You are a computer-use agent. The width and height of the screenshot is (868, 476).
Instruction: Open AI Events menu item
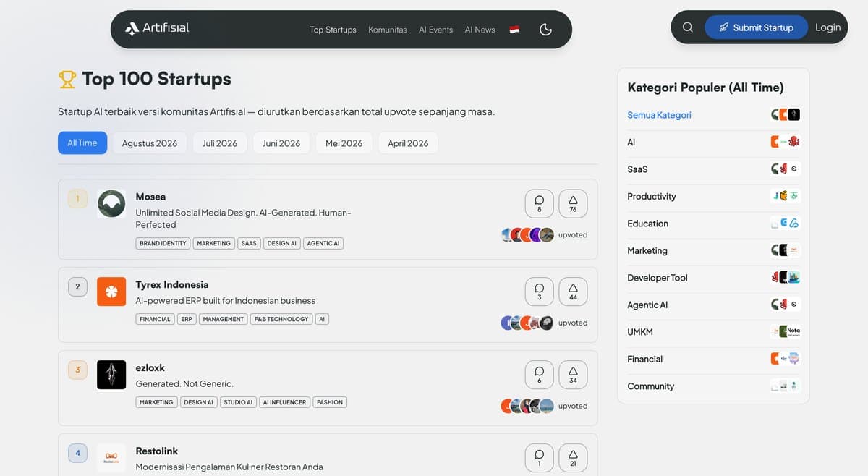click(435, 30)
